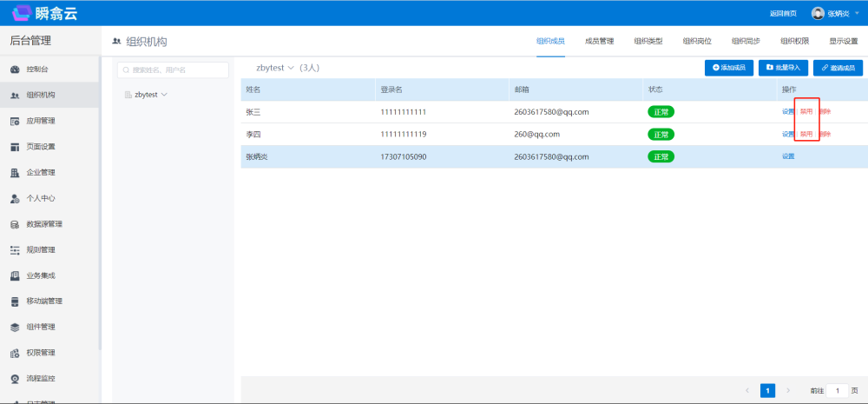Expand the zbytest tree node in left panel

pos(163,95)
